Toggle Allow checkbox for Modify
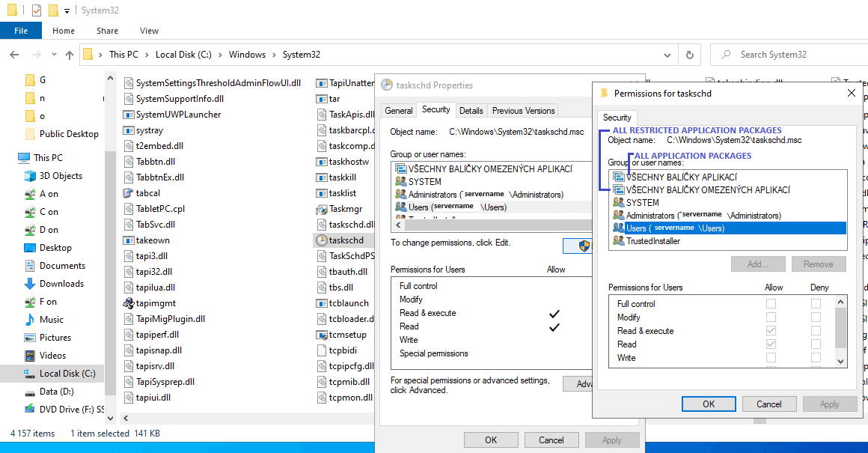 [x=771, y=317]
